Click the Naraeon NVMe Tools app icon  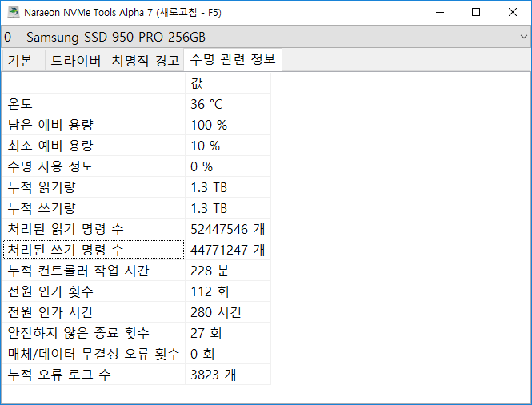pos(14,12)
